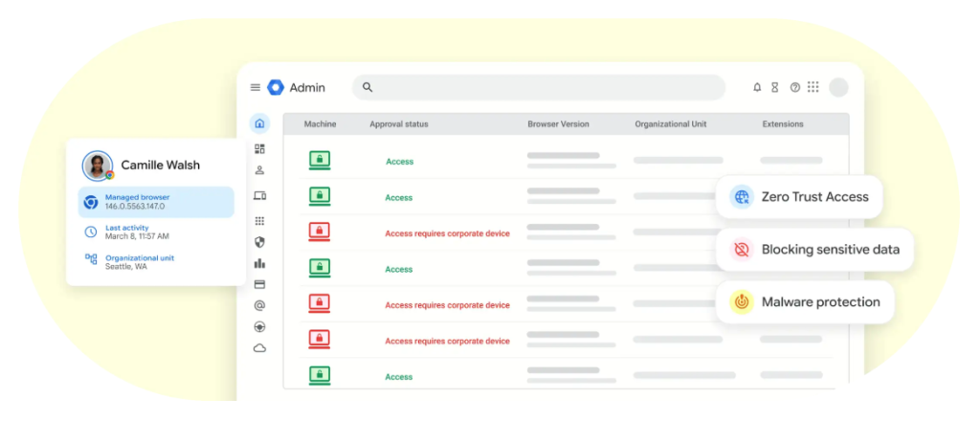Image resolution: width=980 pixels, height=421 pixels.
Task: Click the blue hexagon Admin logo
Action: 276,87
